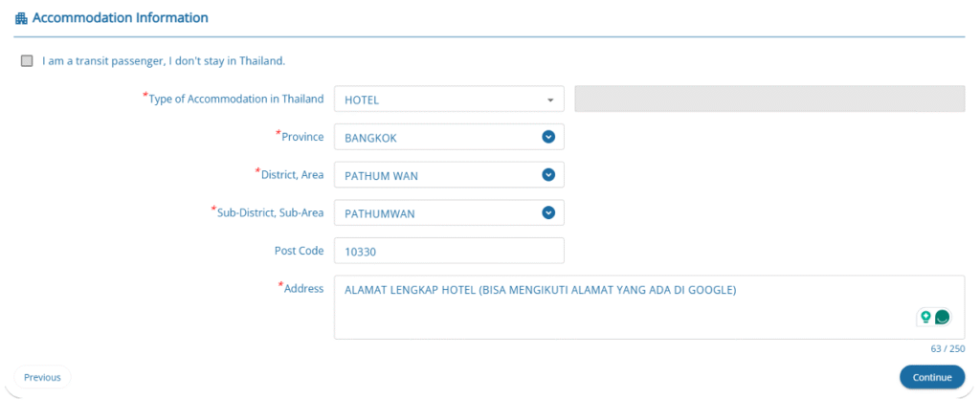Expand the District PATHUM WAN dropdown arrow

(548, 175)
